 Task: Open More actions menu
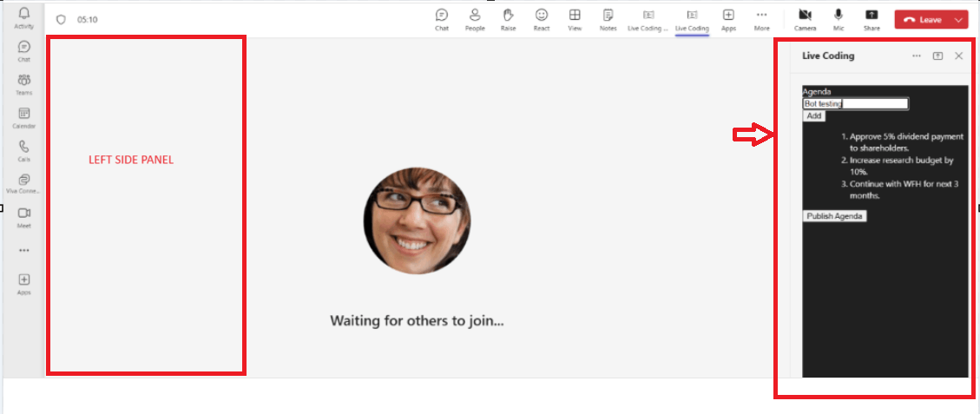coord(761,19)
